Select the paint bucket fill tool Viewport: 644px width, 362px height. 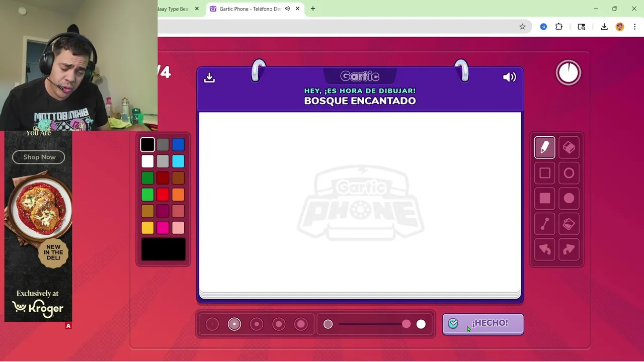[x=569, y=224]
